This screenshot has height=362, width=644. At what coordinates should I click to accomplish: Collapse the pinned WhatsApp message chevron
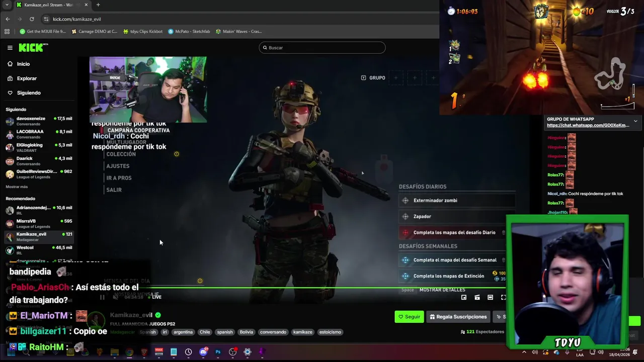635,121
